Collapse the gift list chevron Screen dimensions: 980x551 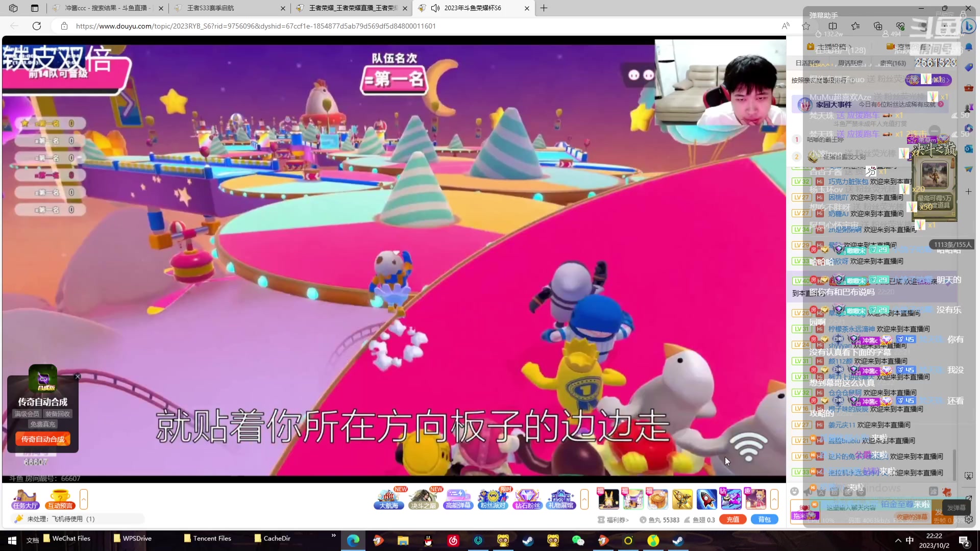pos(775,499)
